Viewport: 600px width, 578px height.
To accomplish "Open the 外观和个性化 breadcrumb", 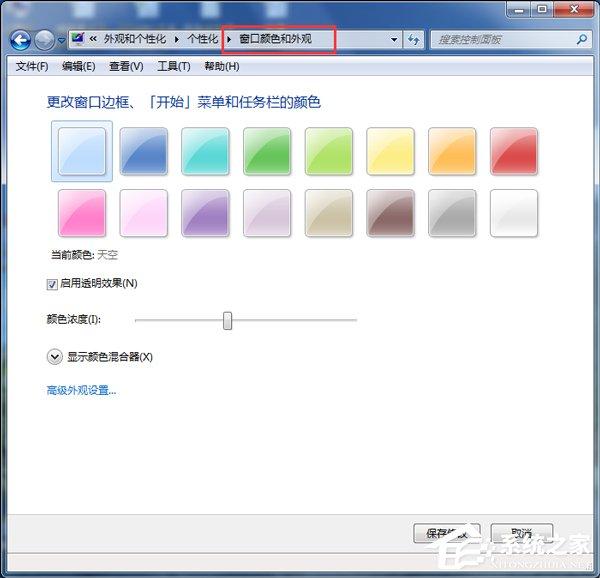I will [135, 39].
